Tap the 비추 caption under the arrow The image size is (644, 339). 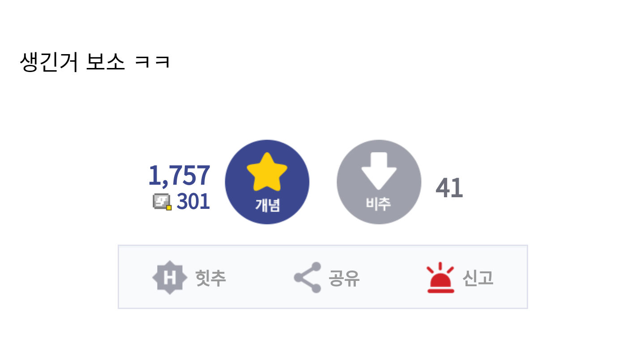click(379, 203)
